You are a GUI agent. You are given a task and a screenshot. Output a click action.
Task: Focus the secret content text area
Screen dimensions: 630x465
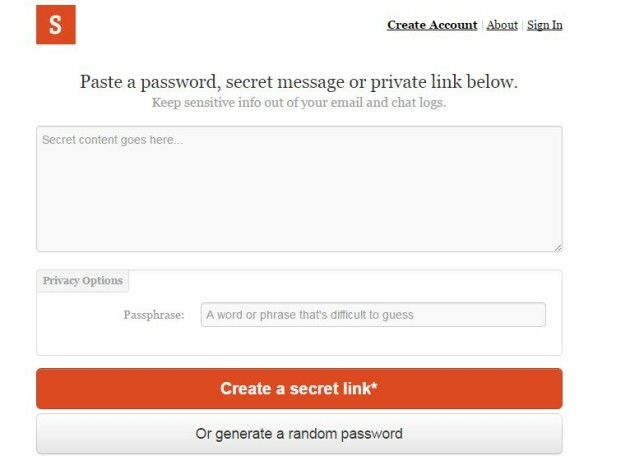coord(299,189)
